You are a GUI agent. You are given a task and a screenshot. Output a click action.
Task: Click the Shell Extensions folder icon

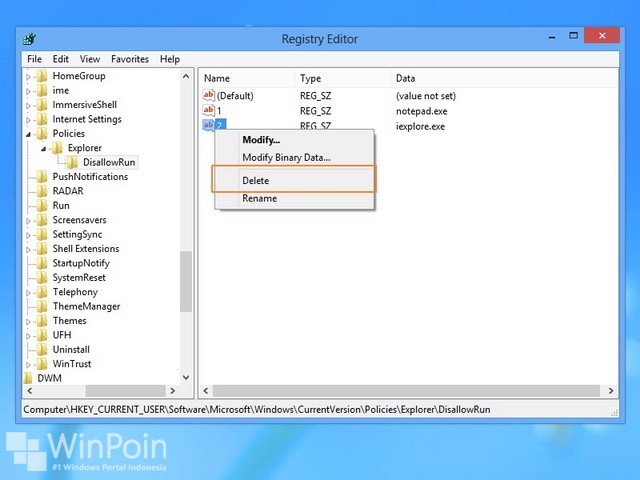tap(42, 249)
